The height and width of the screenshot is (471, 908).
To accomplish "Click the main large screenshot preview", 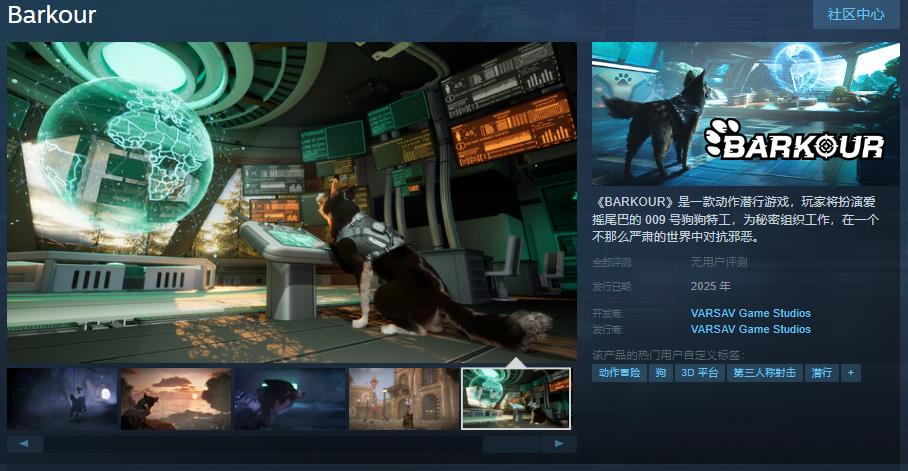I will point(292,202).
